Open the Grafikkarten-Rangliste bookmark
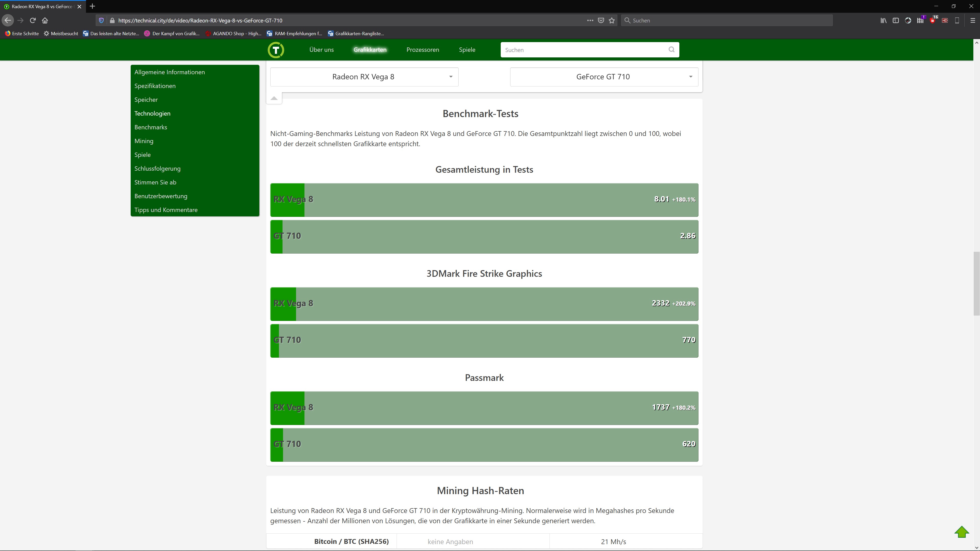 [356, 33]
